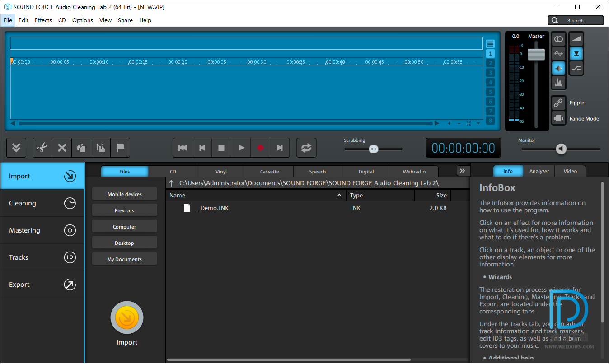Screen dimensions: 609x364
Task: Click the fade ramp triangle icon
Action: [x=576, y=39]
